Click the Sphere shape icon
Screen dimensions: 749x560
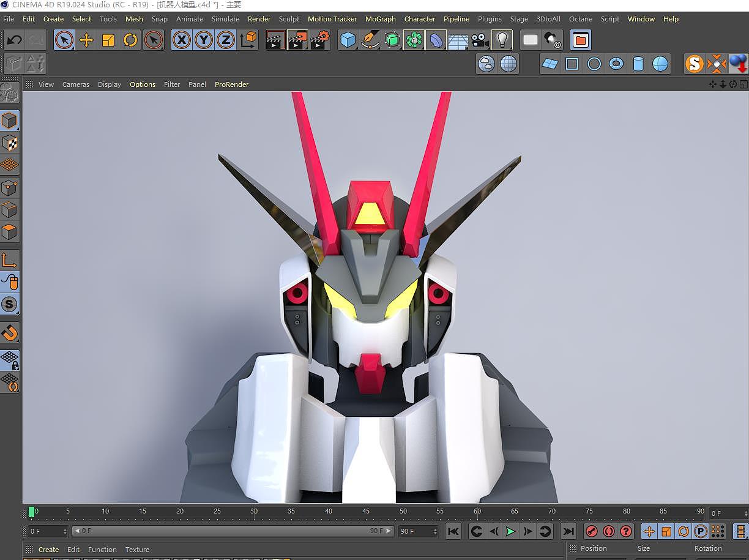click(x=660, y=64)
